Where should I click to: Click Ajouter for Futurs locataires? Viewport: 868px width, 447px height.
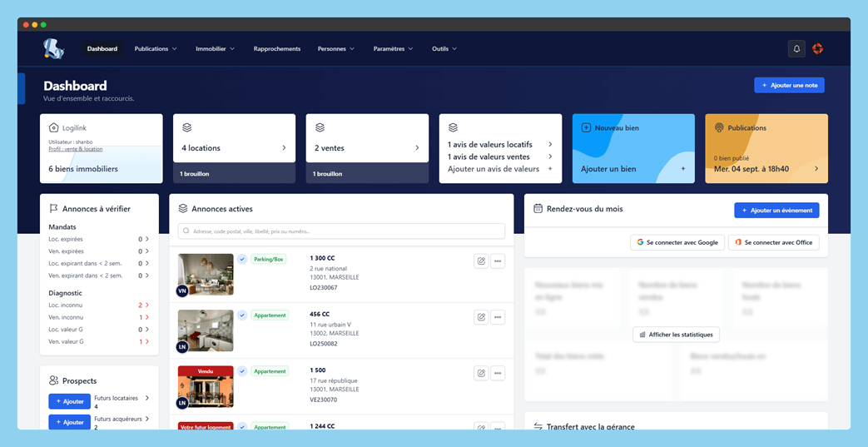point(70,401)
